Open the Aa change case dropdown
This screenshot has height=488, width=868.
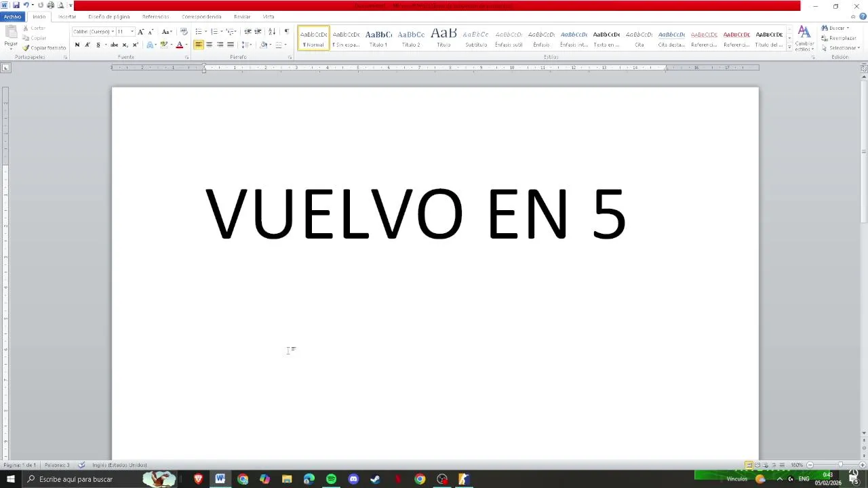coord(167,32)
